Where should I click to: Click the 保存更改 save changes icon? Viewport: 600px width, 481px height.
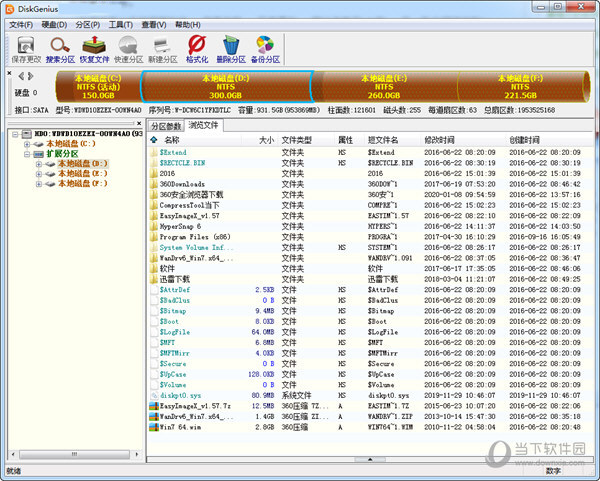26,50
